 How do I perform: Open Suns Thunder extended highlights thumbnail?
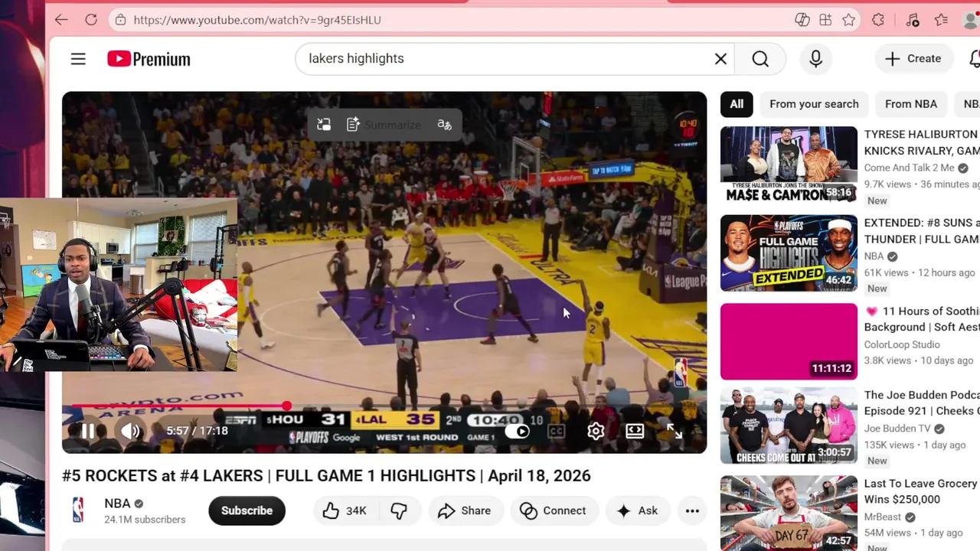tap(789, 253)
